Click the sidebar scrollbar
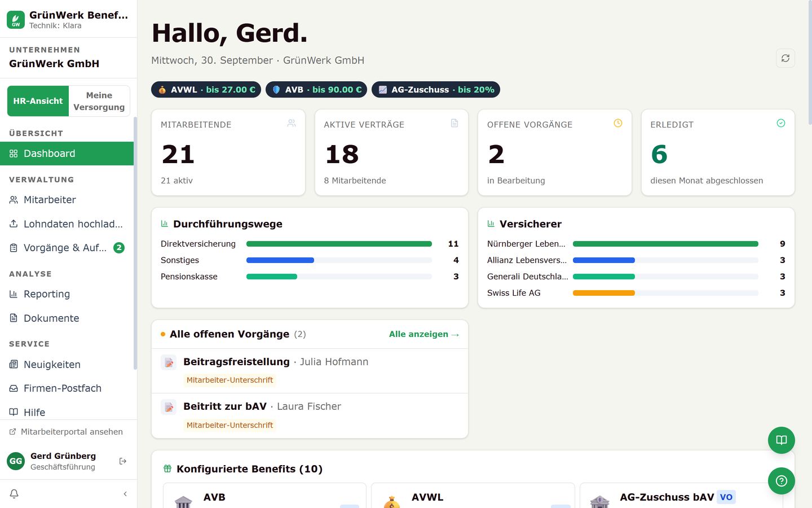812x508 pixels. point(135,243)
